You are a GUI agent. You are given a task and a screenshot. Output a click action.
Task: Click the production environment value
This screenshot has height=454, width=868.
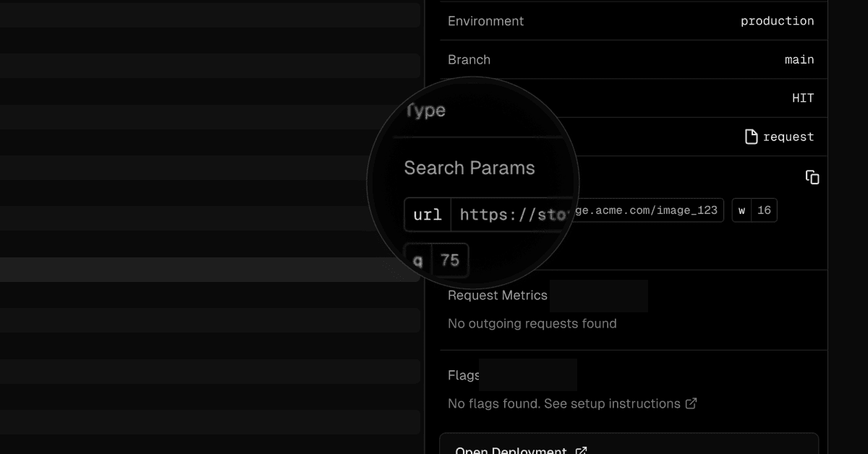click(x=777, y=21)
